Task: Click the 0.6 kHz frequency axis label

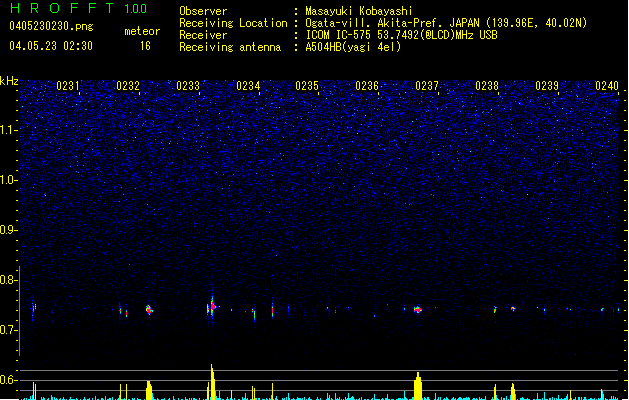Action: (9, 380)
